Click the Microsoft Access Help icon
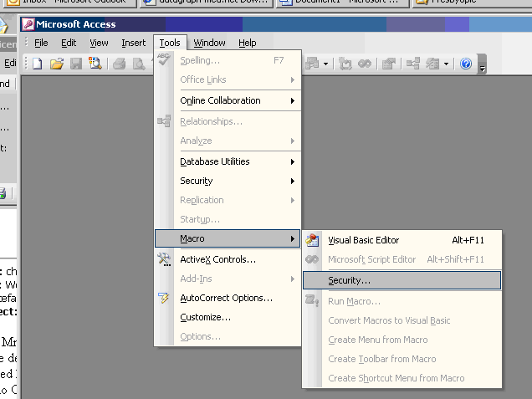The height and width of the screenshot is (399, 532). (x=466, y=64)
